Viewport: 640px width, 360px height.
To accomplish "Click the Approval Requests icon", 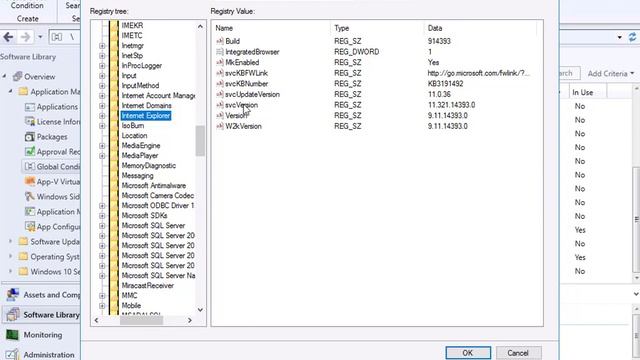I will [29, 152].
